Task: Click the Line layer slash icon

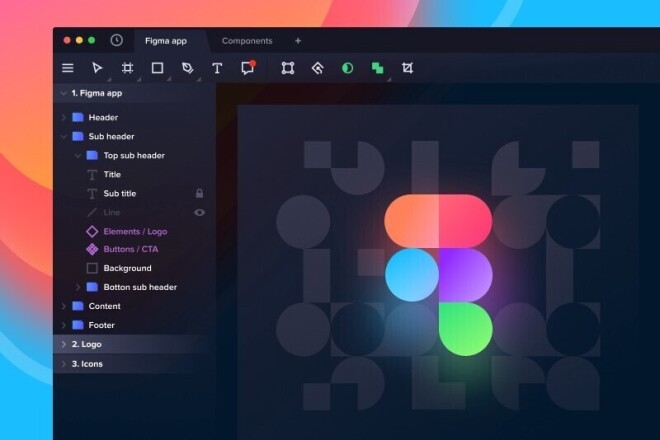Action: (92, 213)
